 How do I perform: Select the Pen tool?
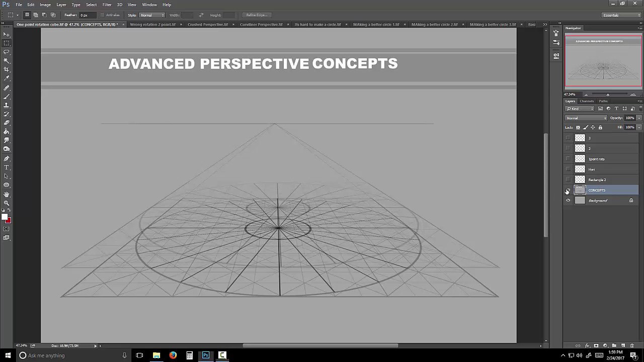(7, 158)
